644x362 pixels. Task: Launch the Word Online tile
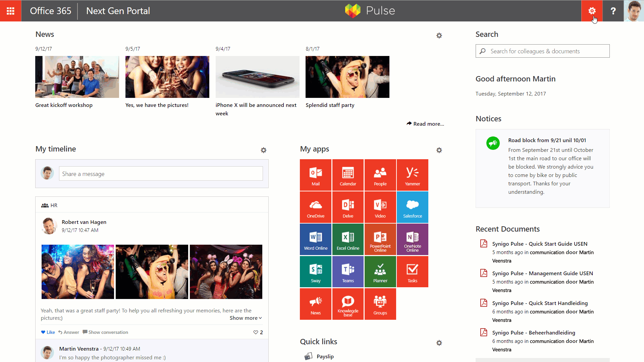(x=316, y=239)
